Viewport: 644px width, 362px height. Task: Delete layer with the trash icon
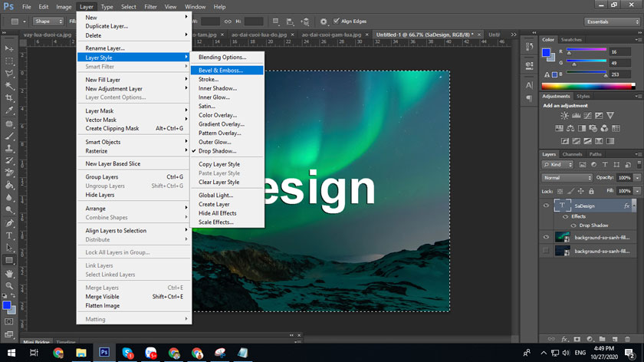627,339
